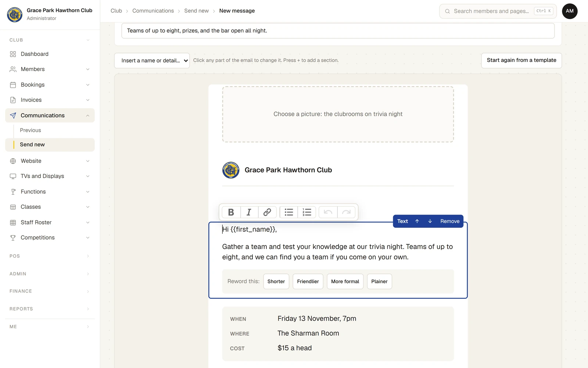Collapse the Communications section chevron

click(88, 116)
